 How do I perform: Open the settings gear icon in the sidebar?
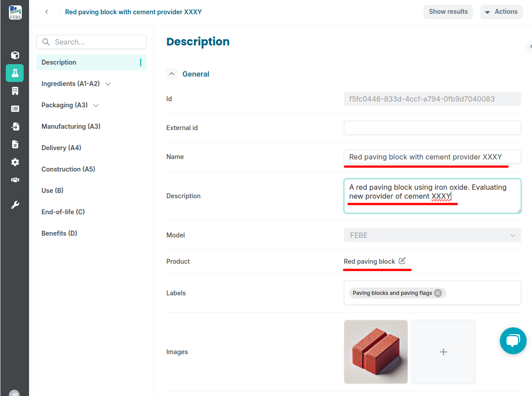(x=15, y=162)
